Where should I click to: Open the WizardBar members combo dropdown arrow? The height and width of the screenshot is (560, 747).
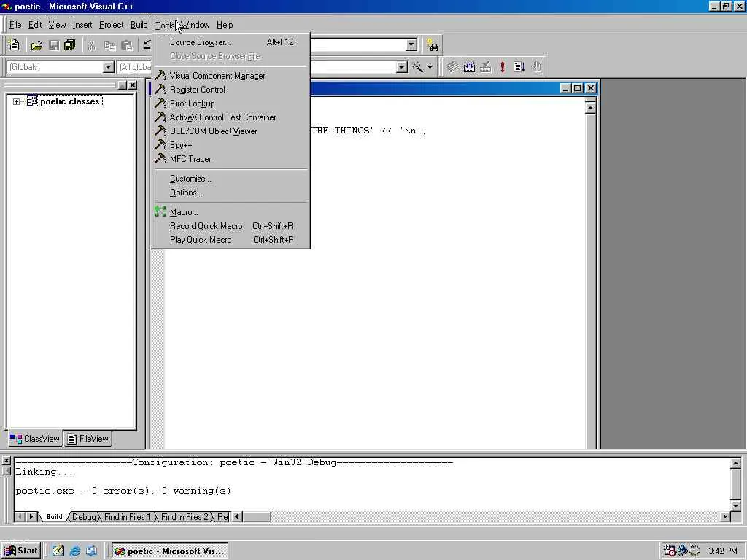[x=402, y=67]
